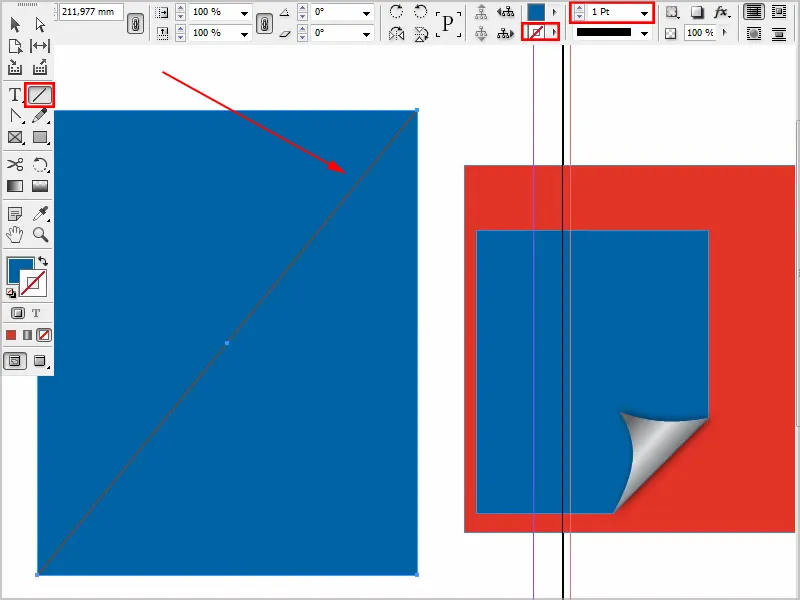This screenshot has width=800, height=600.
Task: Click the select container icon
Action: coord(481,12)
